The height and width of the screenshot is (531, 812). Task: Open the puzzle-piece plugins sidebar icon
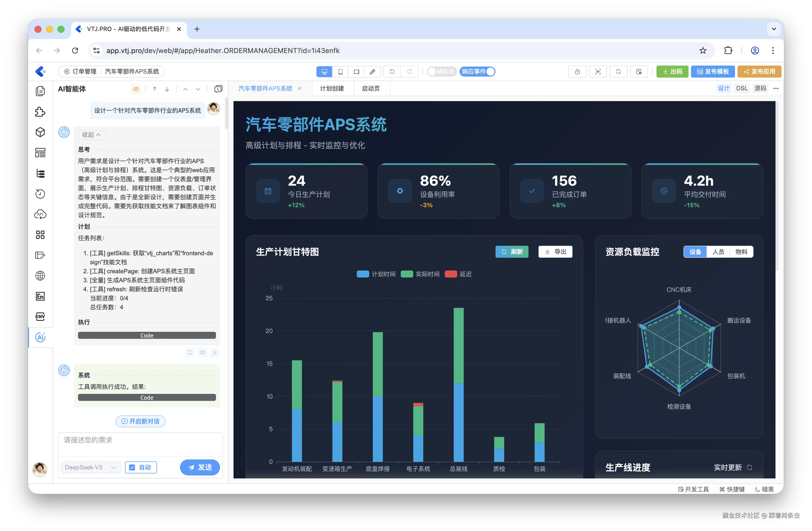(x=40, y=112)
